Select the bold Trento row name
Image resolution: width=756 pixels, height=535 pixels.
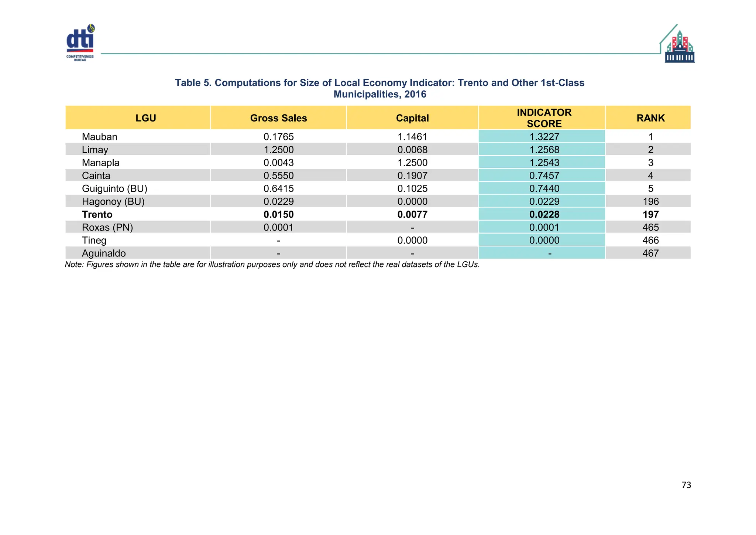97,214
